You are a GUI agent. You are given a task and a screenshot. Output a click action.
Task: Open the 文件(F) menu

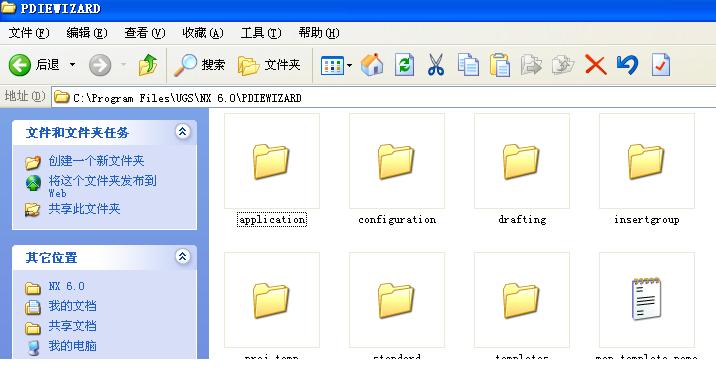click(x=29, y=33)
